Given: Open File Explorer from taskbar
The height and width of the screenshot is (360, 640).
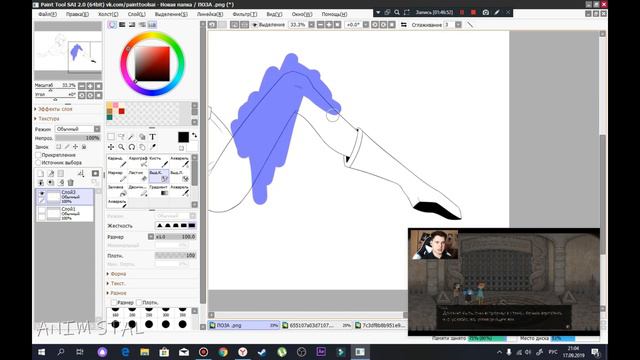Looking at the screenshot, I should tap(145, 352).
